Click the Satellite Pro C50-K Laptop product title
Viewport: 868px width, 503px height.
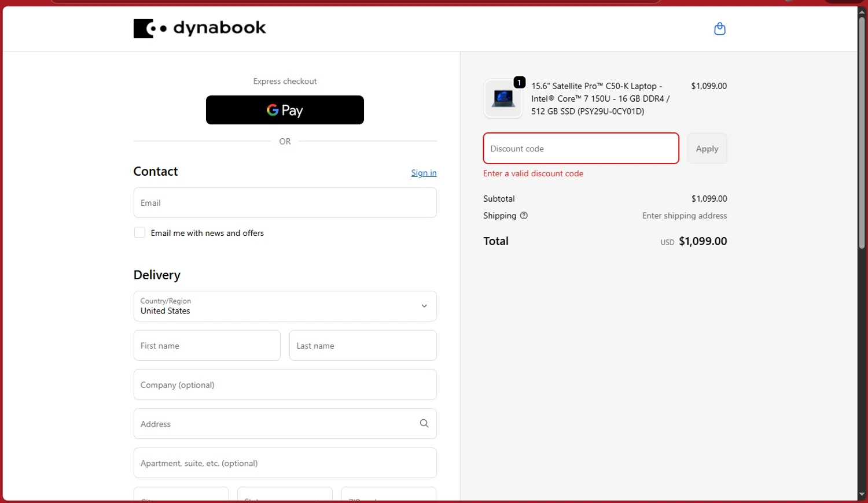coord(600,98)
